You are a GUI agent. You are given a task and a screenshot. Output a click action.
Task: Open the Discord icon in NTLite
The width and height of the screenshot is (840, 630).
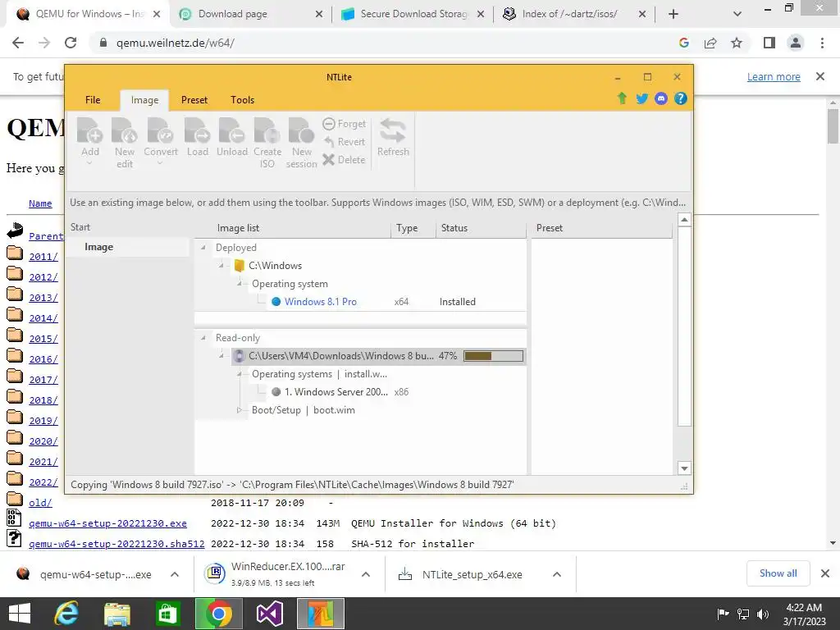(x=661, y=98)
